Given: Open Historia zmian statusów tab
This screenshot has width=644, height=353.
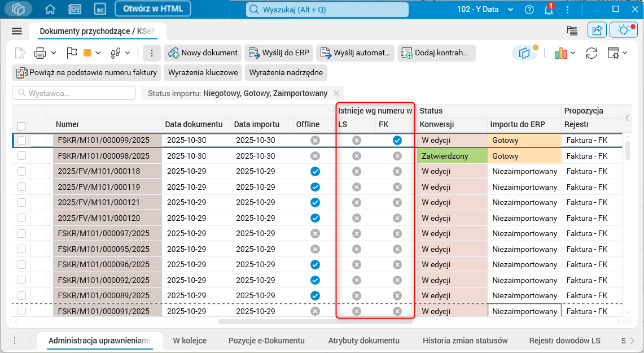Looking at the screenshot, I should point(465,341).
